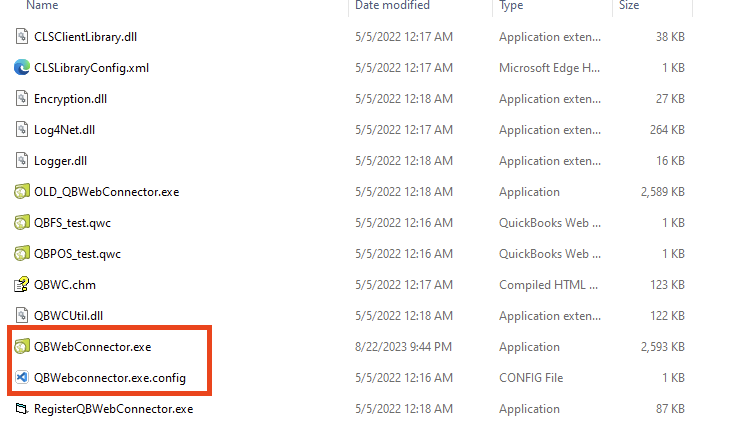Click the 264 KB size cell

point(667,130)
